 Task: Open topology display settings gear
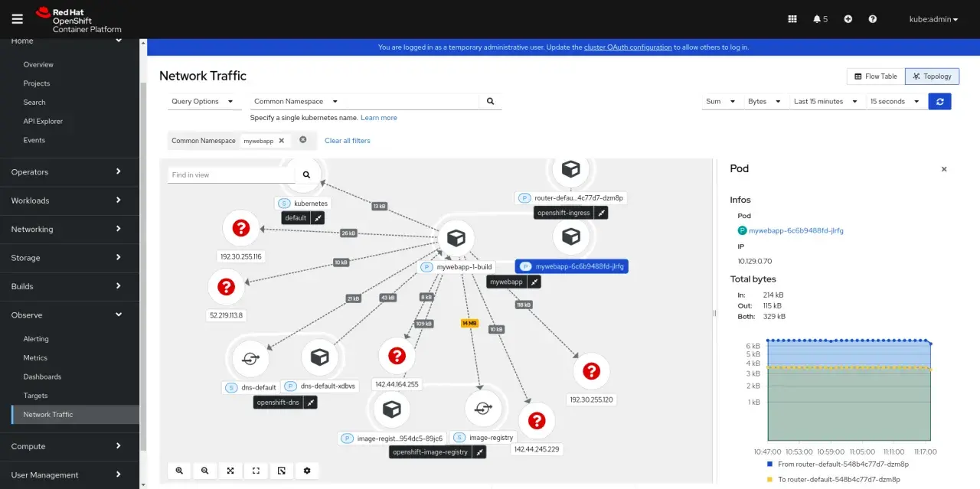pos(307,471)
